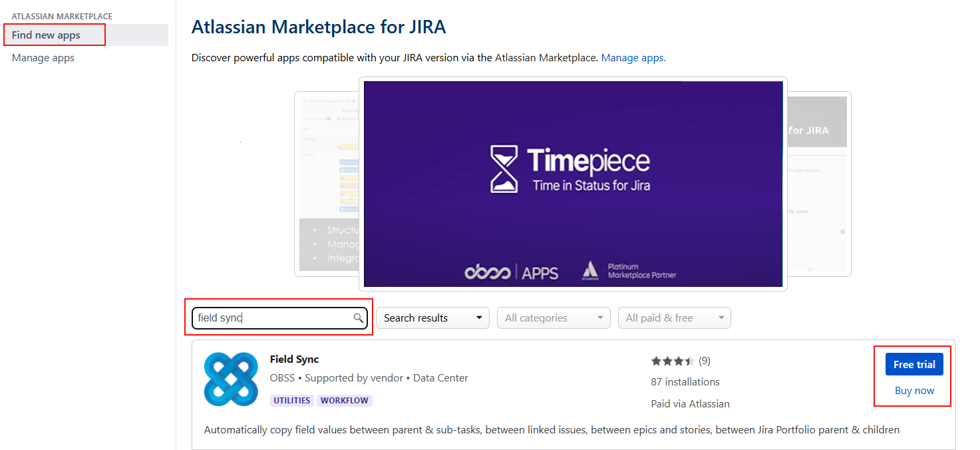Open the Search results dropdown

coord(432,318)
